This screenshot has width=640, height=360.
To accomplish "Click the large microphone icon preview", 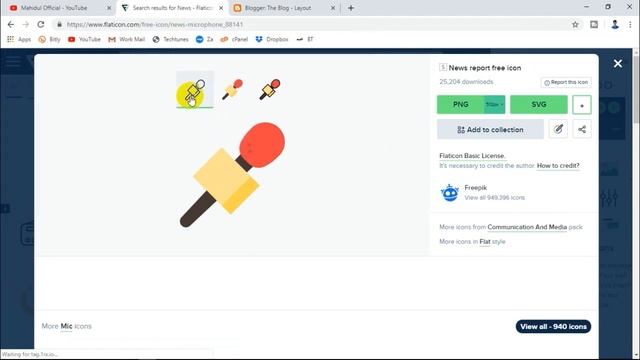I will tap(233, 174).
